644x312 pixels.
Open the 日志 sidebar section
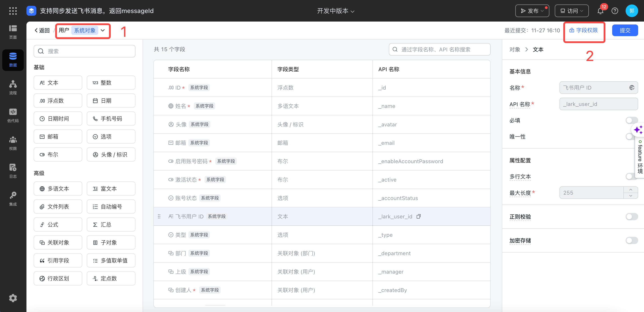[13, 171]
